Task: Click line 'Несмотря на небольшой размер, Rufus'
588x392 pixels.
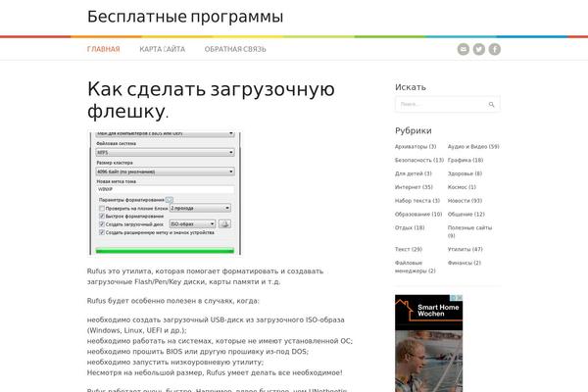Action: pyautogui.click(x=215, y=372)
